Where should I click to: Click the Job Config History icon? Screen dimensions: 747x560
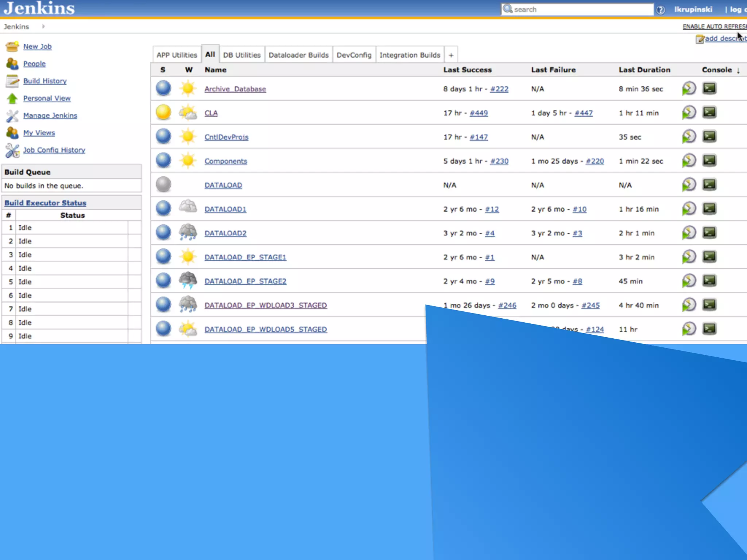click(x=12, y=151)
